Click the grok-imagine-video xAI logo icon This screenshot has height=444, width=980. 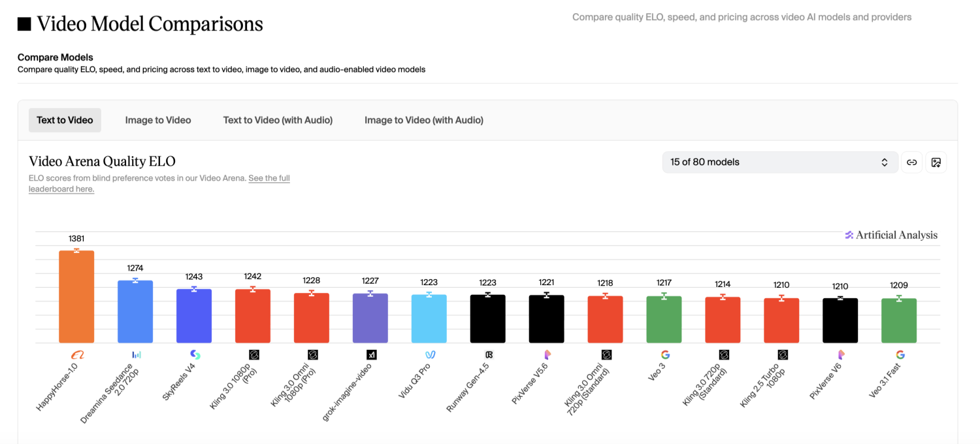371,354
